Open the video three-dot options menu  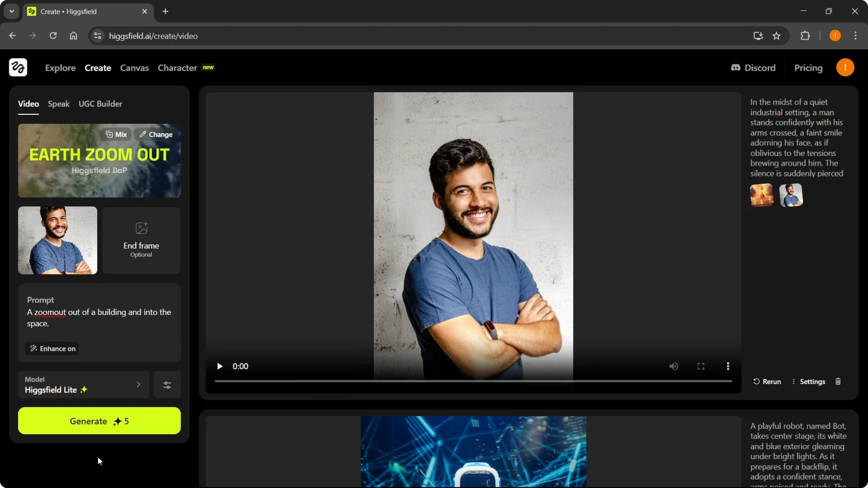point(728,366)
